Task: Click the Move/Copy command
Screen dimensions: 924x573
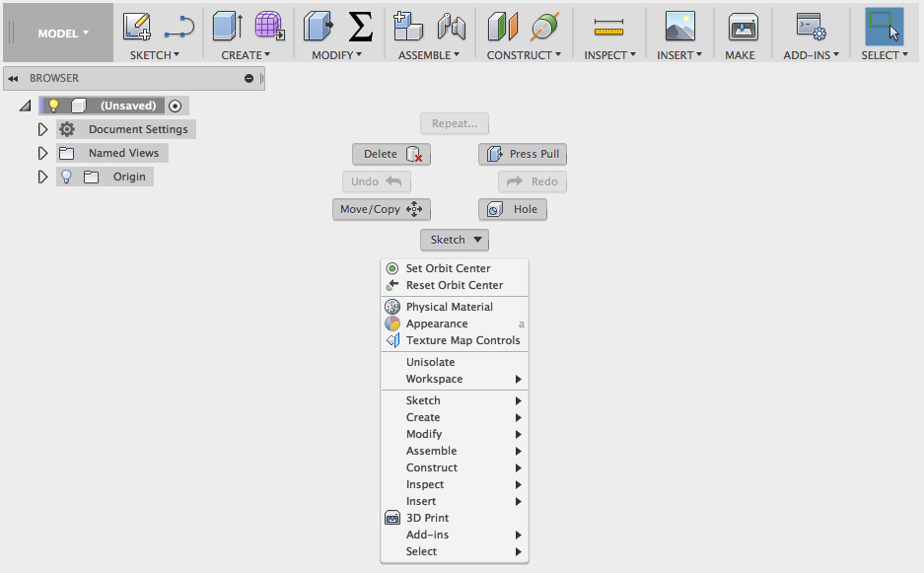Action: 381,209
